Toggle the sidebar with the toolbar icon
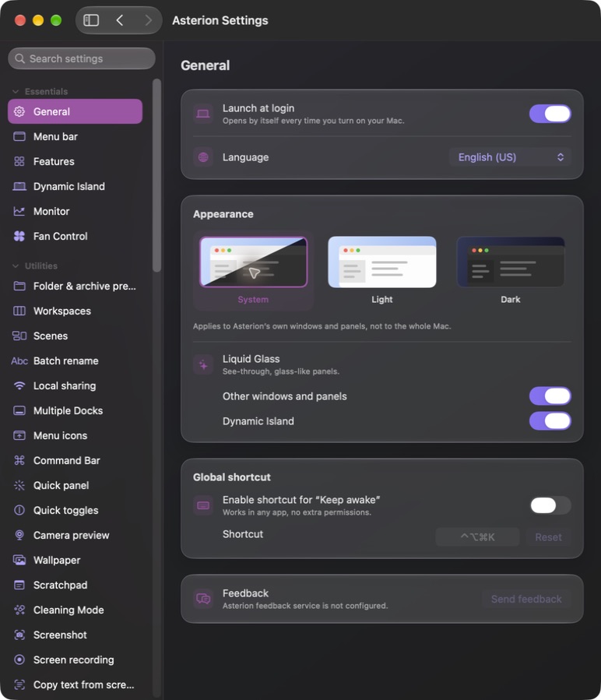The height and width of the screenshot is (700, 601). [x=91, y=20]
